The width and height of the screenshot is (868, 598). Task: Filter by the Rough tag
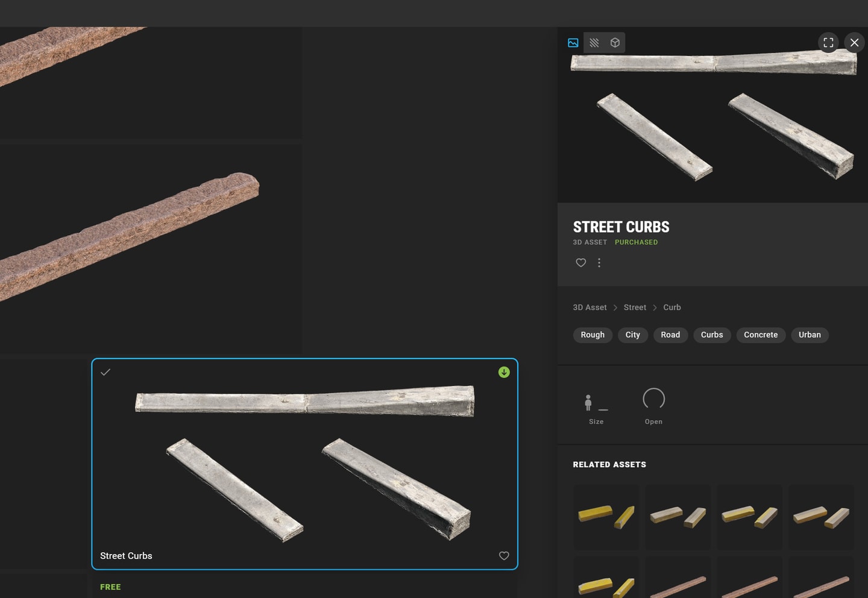coord(593,335)
